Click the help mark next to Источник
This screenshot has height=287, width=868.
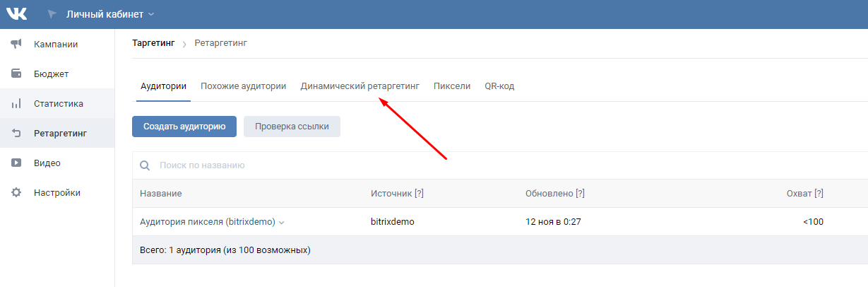(x=419, y=194)
